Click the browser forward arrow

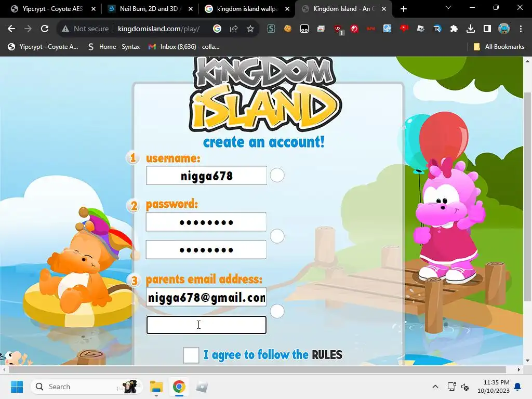click(x=28, y=29)
